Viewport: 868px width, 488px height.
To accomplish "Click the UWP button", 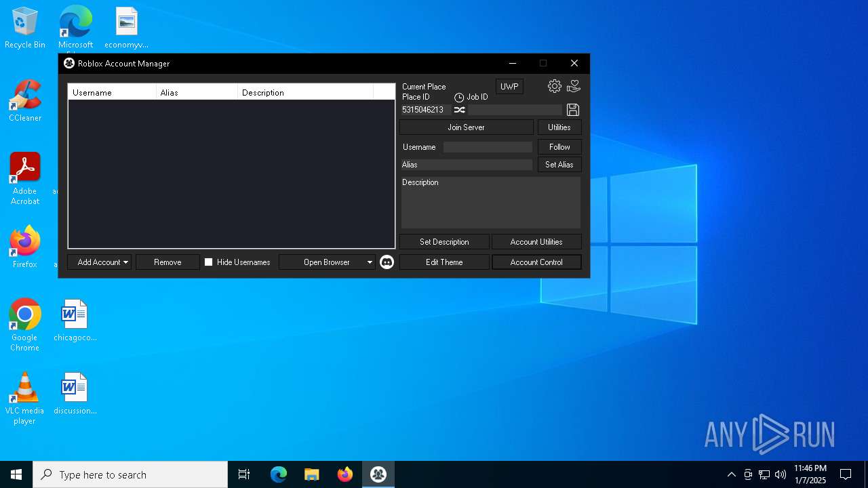I will [x=509, y=87].
